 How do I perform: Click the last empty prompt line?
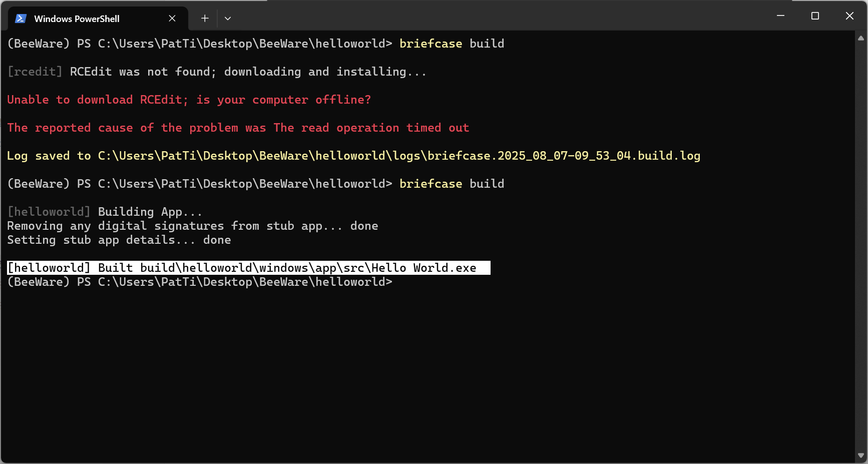200,282
